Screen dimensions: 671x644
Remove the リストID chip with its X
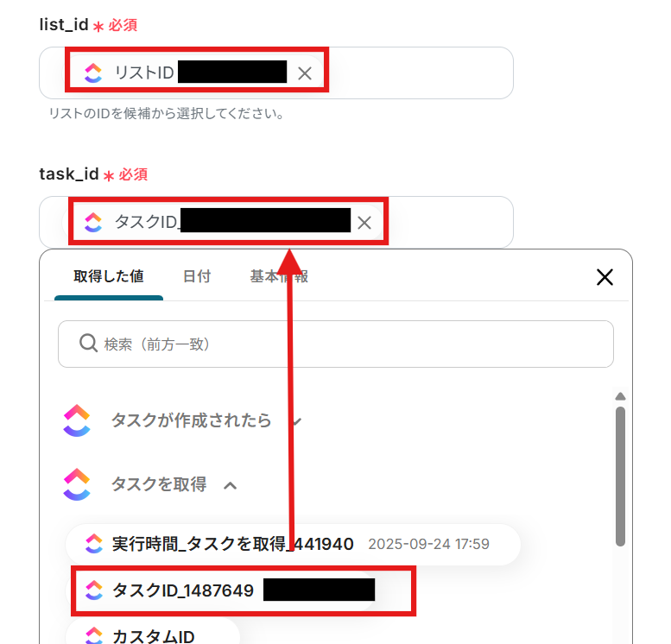tap(305, 73)
